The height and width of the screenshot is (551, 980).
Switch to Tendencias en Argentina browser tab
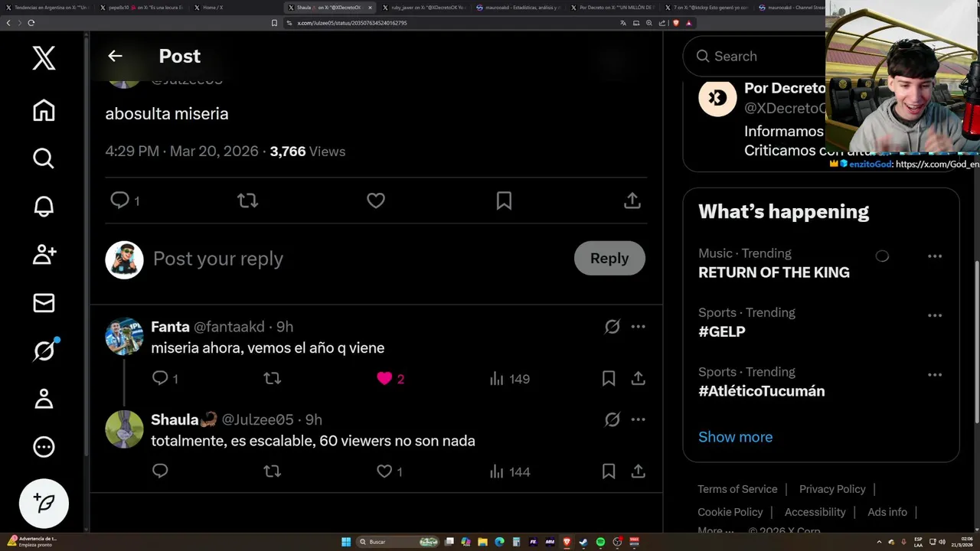click(x=46, y=7)
